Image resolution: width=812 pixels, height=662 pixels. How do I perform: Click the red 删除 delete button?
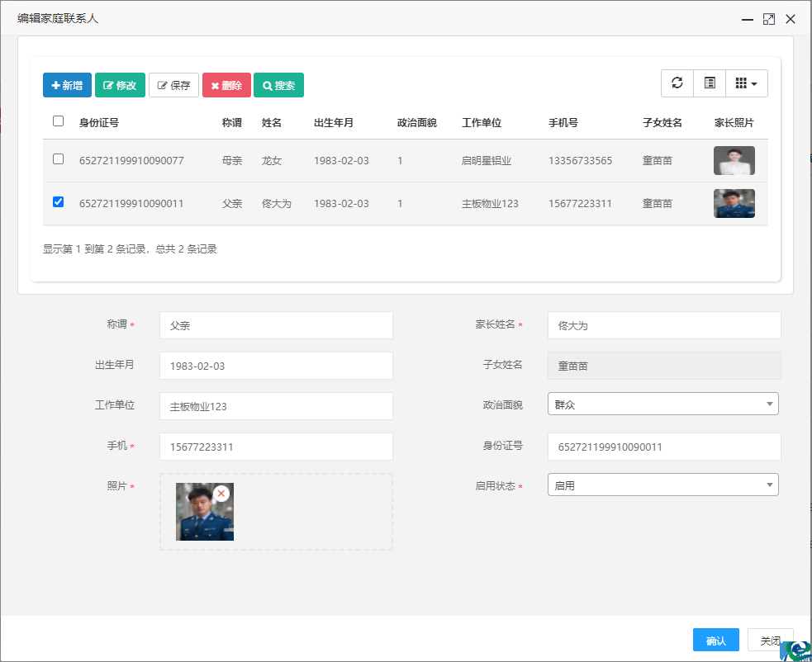pyautogui.click(x=226, y=85)
